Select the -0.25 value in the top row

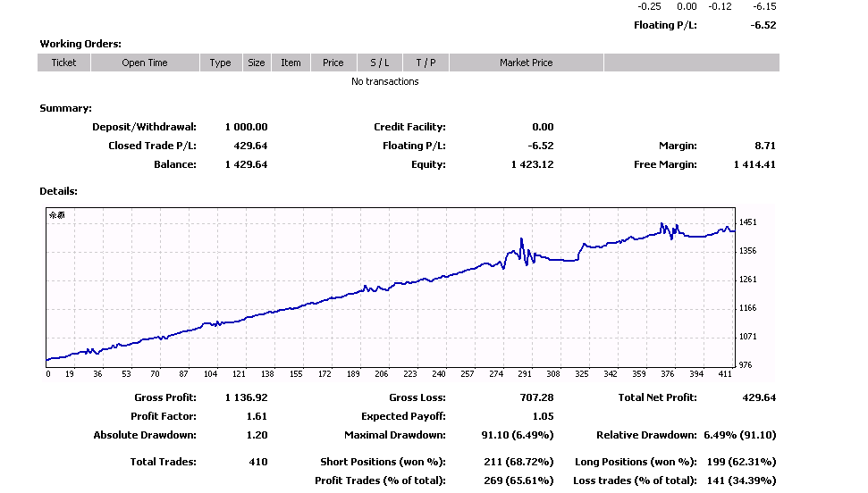pyautogui.click(x=649, y=6)
